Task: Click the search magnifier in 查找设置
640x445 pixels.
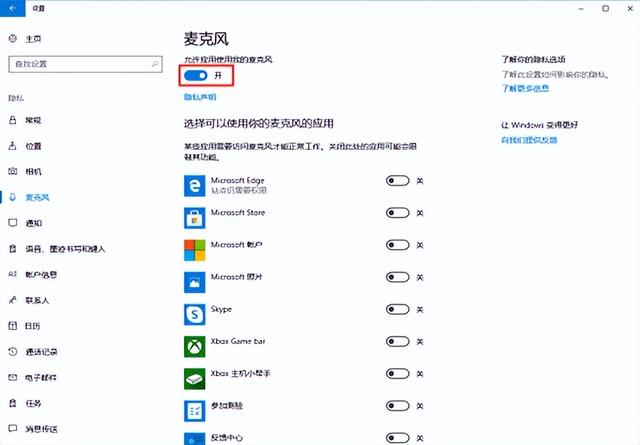Action: (155, 64)
